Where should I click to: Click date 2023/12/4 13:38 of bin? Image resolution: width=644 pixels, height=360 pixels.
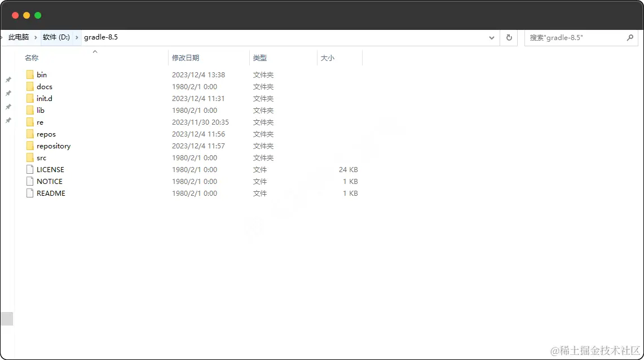point(199,75)
